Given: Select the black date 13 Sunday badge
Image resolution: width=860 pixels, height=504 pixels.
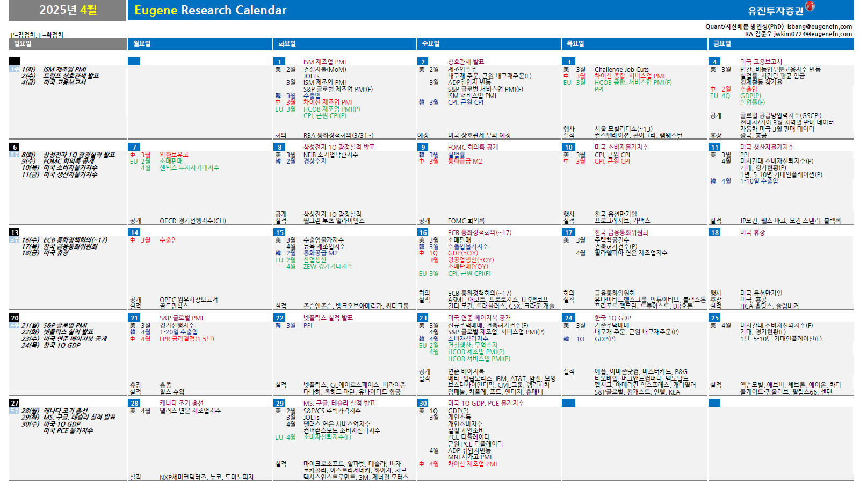Looking at the screenshot, I should (15, 232).
